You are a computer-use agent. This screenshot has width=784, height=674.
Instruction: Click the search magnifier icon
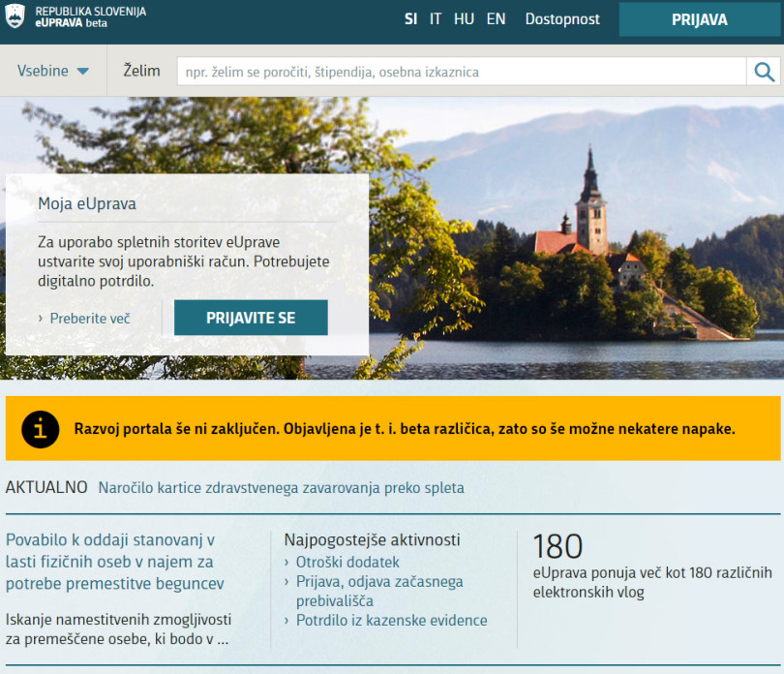(765, 71)
